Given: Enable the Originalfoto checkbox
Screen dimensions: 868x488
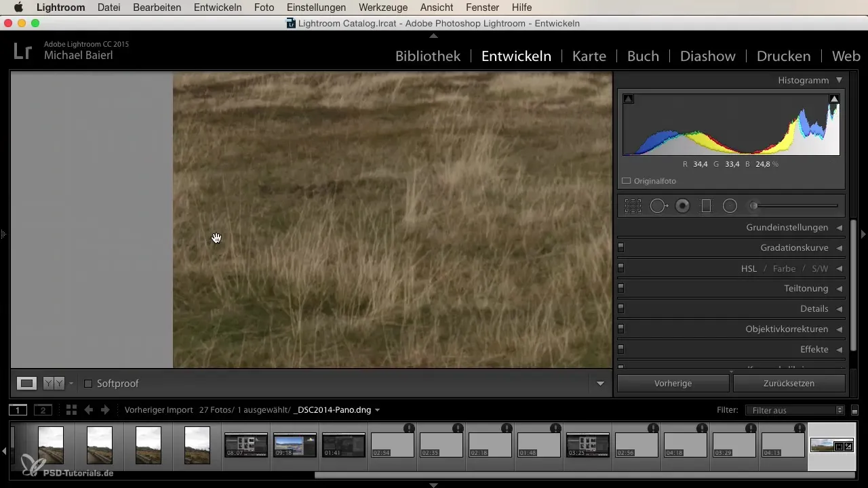Looking at the screenshot, I should (x=627, y=181).
